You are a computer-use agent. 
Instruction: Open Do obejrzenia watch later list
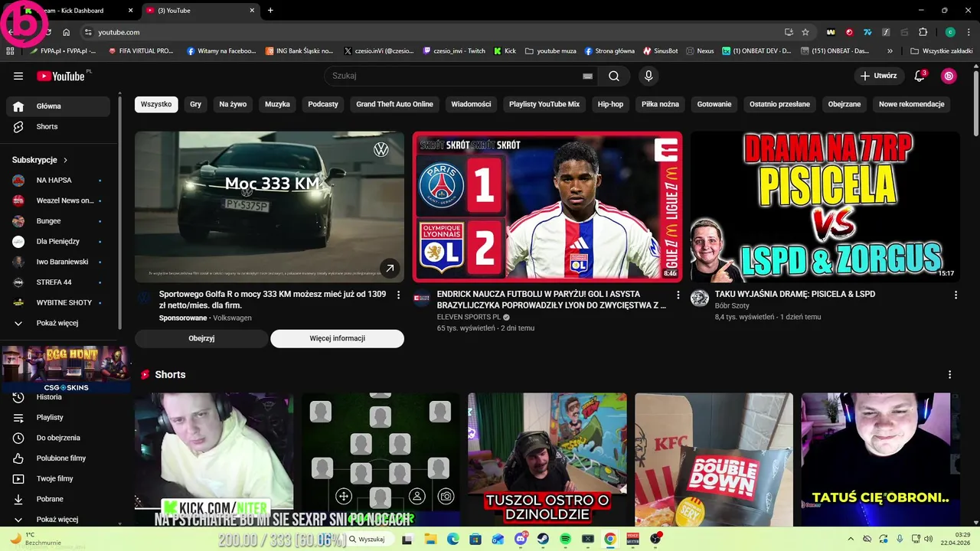coord(58,438)
